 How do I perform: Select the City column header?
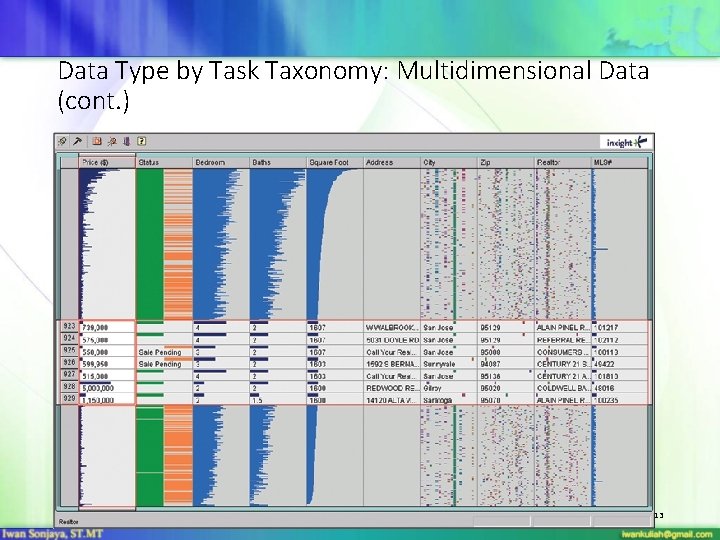pyautogui.click(x=449, y=162)
